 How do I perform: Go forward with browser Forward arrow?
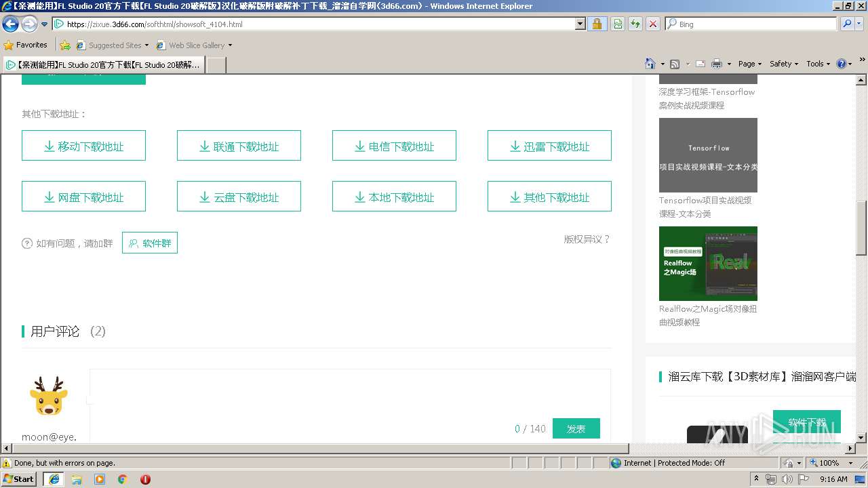(x=29, y=24)
